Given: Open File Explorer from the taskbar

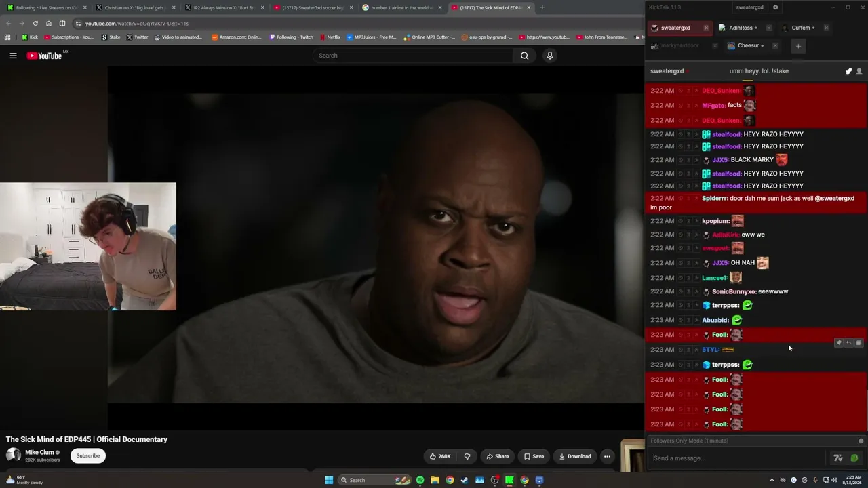Looking at the screenshot, I should point(435,480).
